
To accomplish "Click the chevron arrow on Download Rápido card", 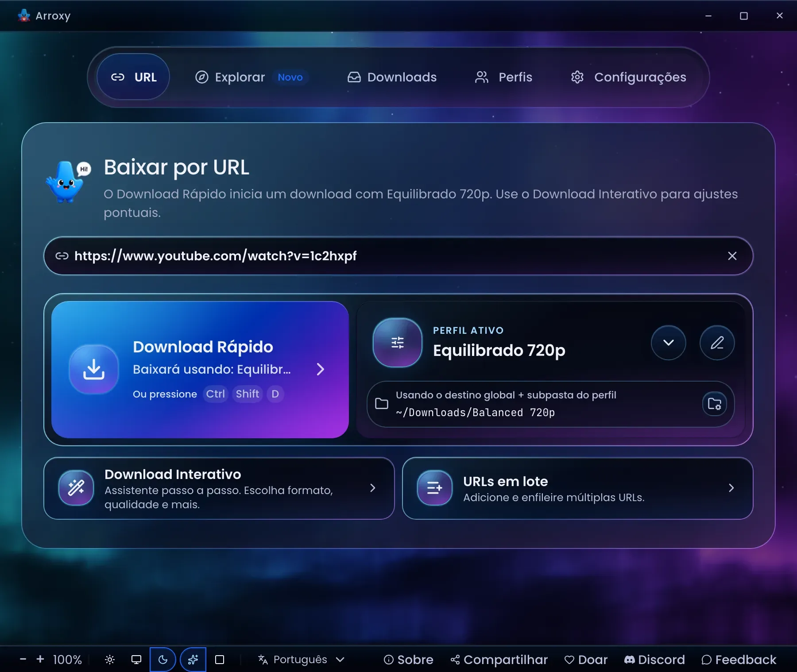I will (321, 369).
